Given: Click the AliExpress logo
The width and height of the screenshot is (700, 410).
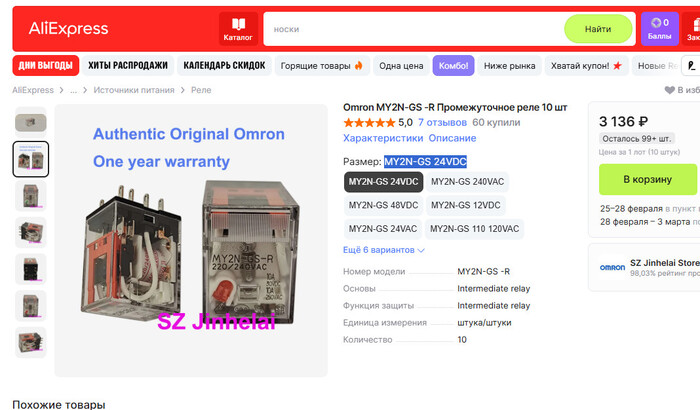Looking at the screenshot, I should pos(68,29).
